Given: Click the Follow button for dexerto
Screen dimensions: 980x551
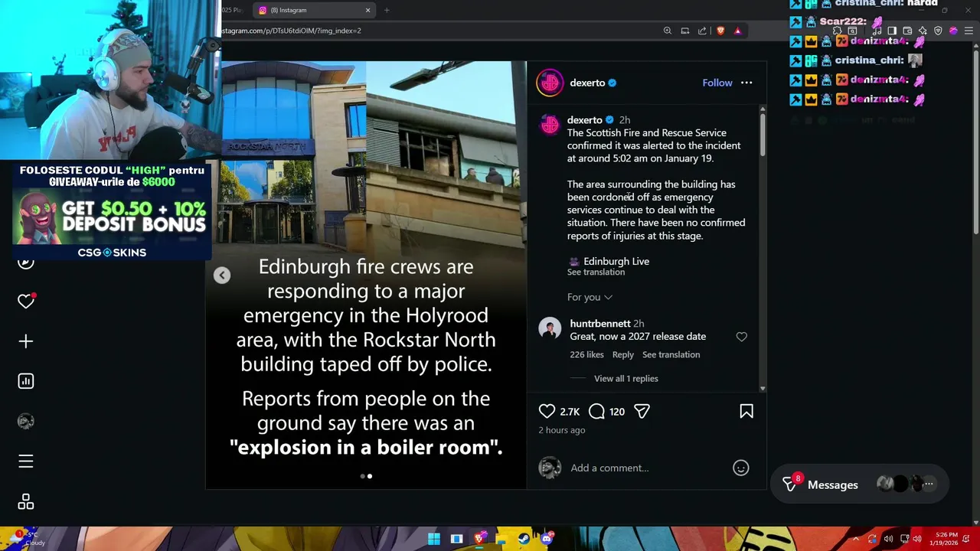Looking at the screenshot, I should (717, 83).
